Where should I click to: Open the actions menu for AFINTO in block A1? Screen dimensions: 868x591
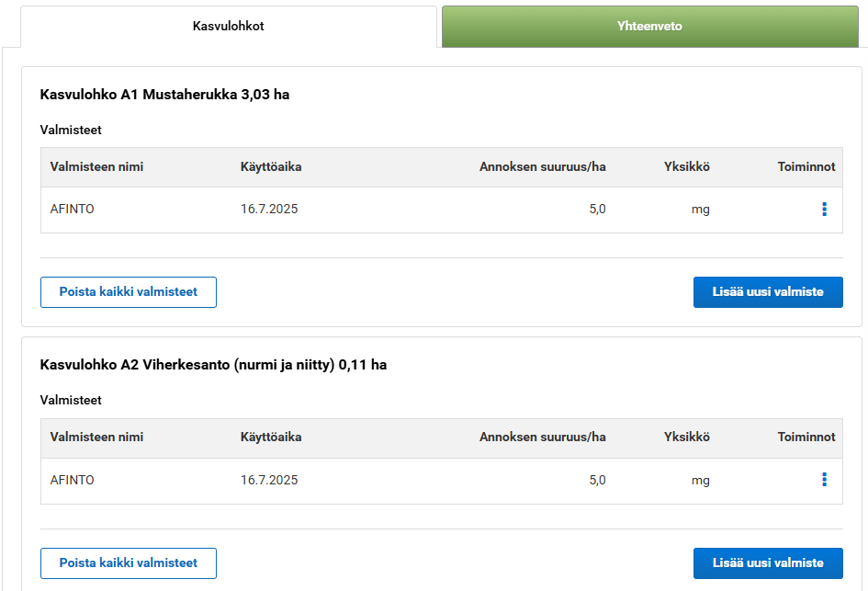(x=824, y=210)
